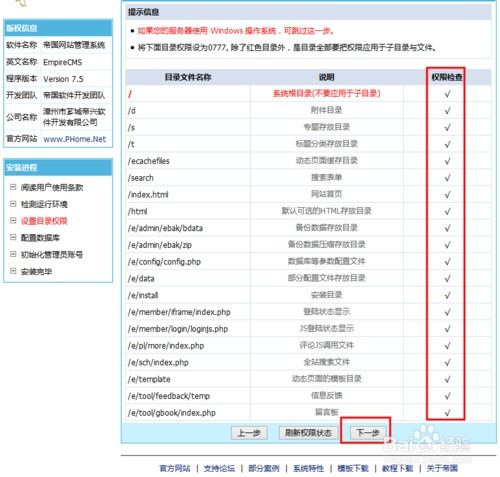
Task: Click the 权限检查 column header
Action: (x=447, y=77)
